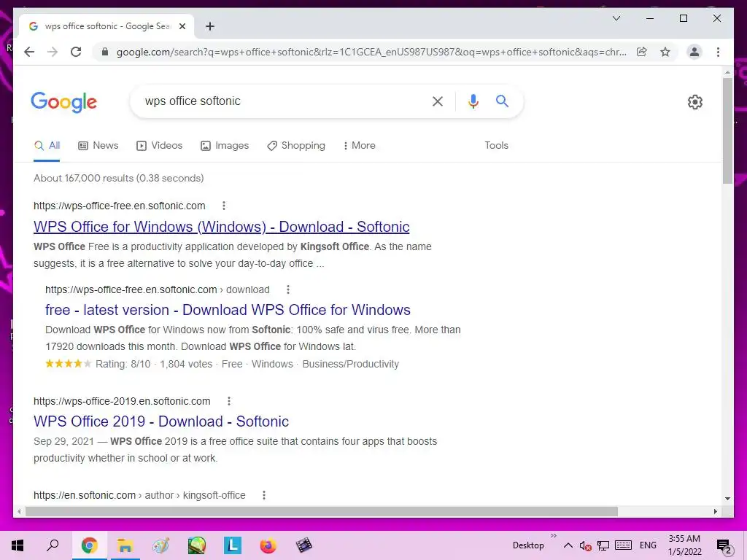Open the search Tools options
Viewport: 747px width, 560px height.
point(496,146)
